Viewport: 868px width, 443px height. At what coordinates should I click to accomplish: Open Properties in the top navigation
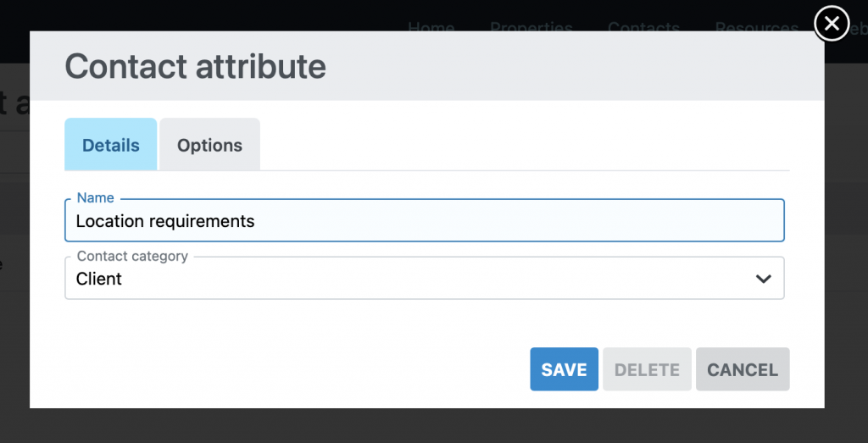click(x=531, y=26)
